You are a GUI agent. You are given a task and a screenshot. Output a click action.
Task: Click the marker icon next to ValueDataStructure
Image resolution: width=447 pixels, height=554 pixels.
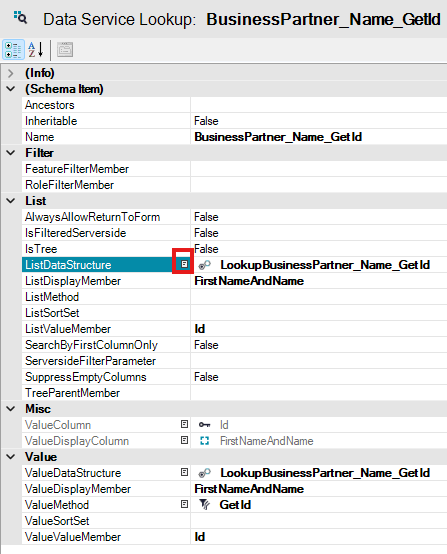click(x=184, y=472)
